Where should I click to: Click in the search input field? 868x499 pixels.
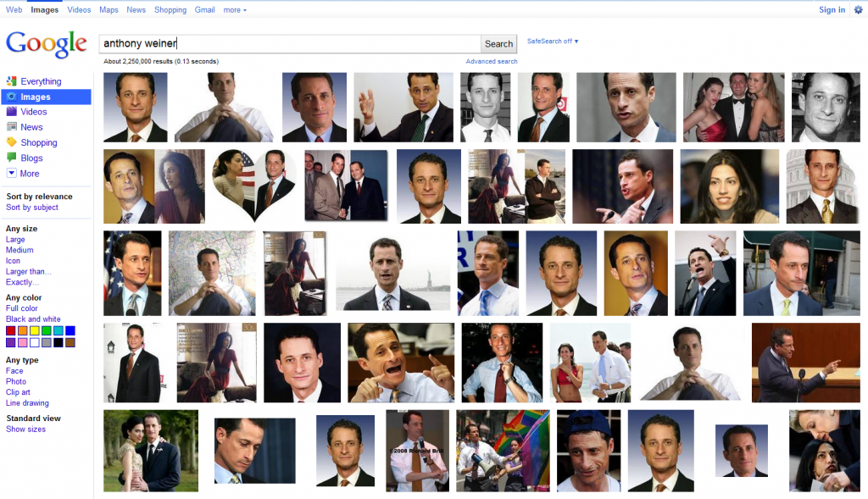click(288, 44)
